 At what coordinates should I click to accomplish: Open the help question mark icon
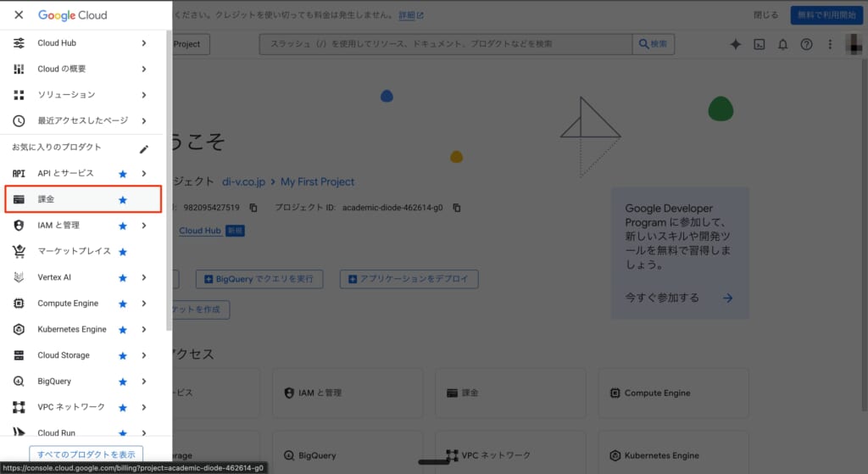[807, 44]
